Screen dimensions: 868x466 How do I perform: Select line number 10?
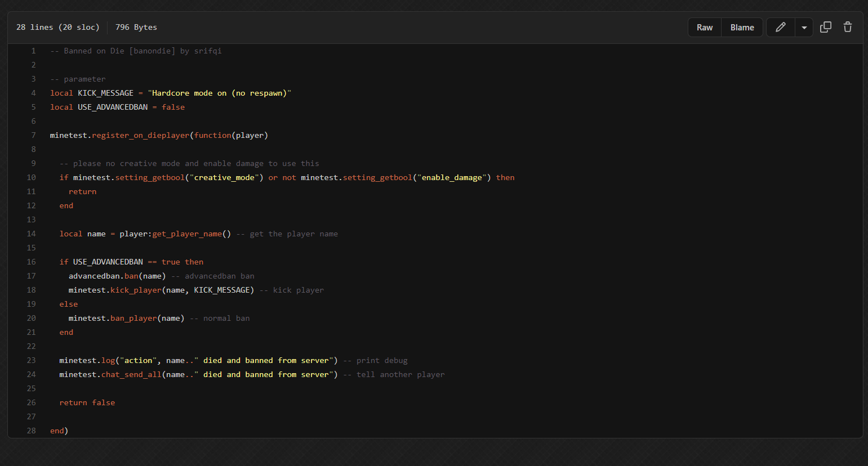(31, 177)
